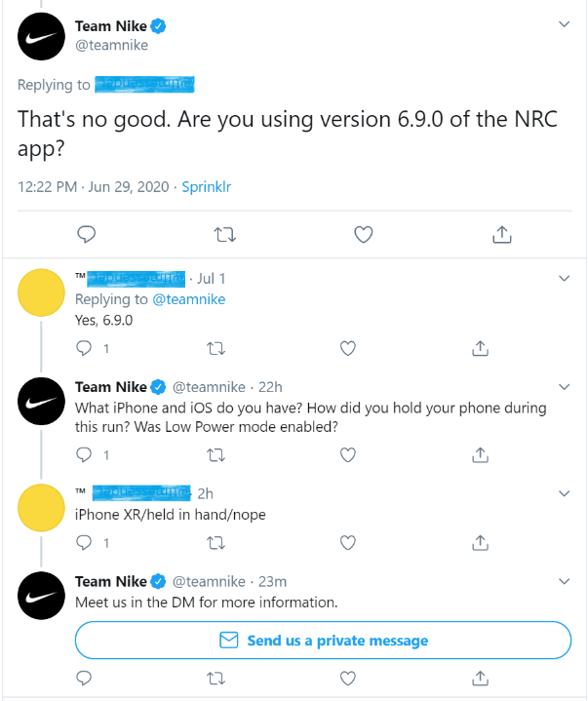Open the Sprinklr source link
The image size is (588, 701).
tap(207, 186)
